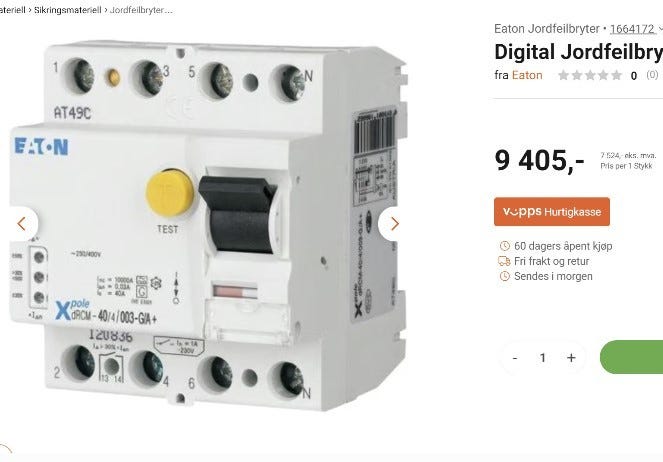Click the main product image of breaker
The image size is (663, 462).
[x=207, y=226]
